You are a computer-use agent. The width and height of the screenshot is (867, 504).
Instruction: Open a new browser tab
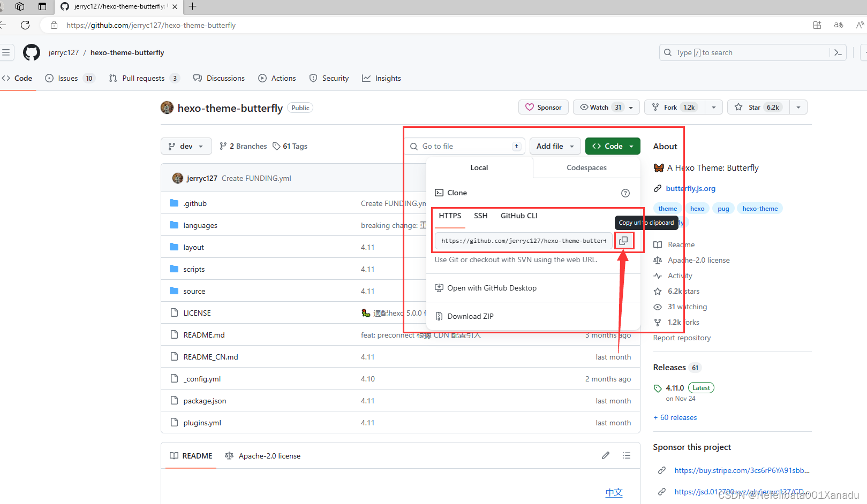click(x=193, y=6)
